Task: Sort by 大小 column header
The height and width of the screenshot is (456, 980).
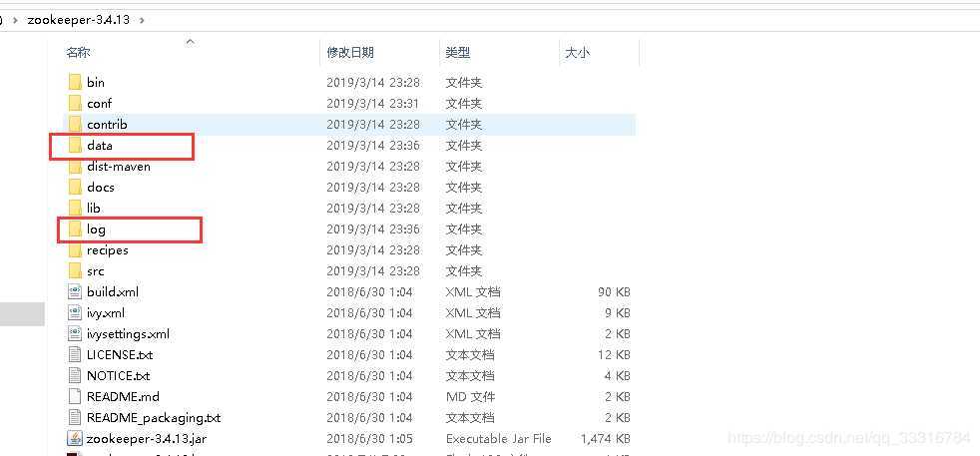Action: pyautogui.click(x=577, y=53)
